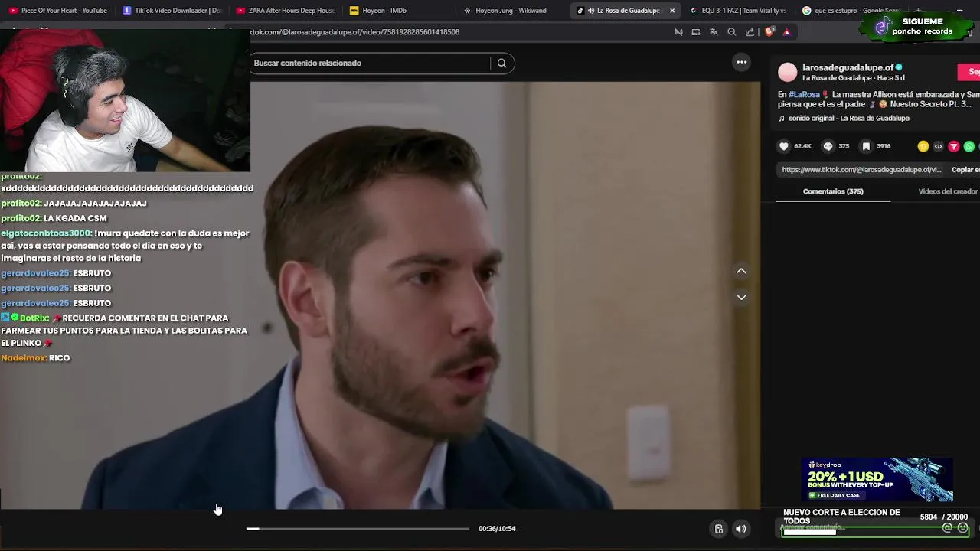Click the zoom magnifier in address bar
Screen dimensions: 980x551
[x=731, y=31]
